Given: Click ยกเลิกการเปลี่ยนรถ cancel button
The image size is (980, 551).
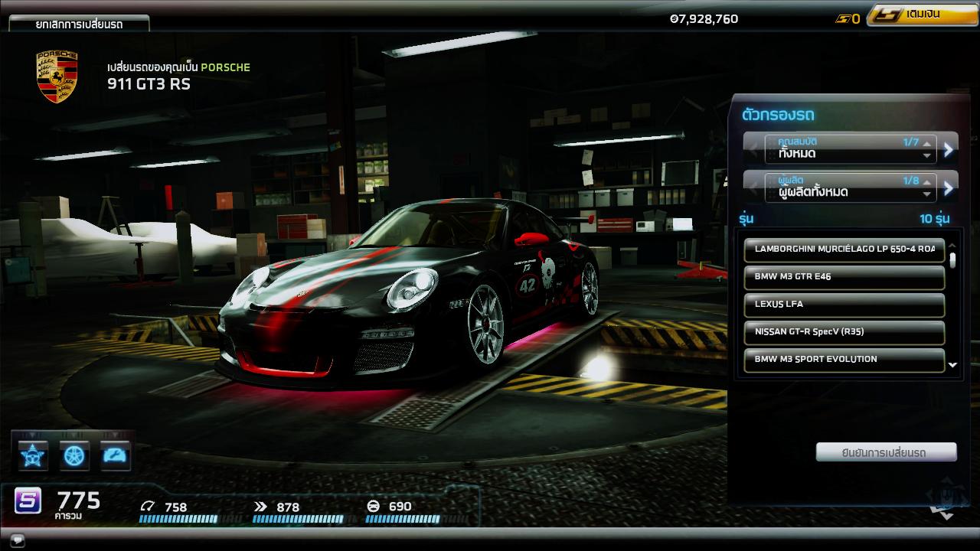Looking at the screenshot, I should pos(79,24).
